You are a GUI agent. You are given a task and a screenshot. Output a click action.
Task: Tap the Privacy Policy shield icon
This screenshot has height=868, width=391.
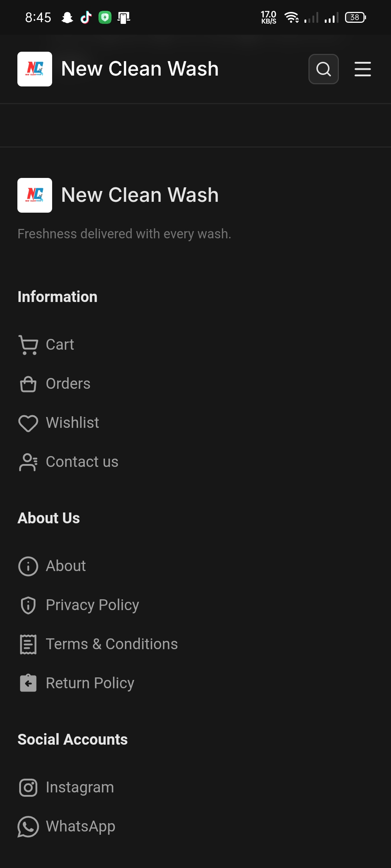coord(28,605)
